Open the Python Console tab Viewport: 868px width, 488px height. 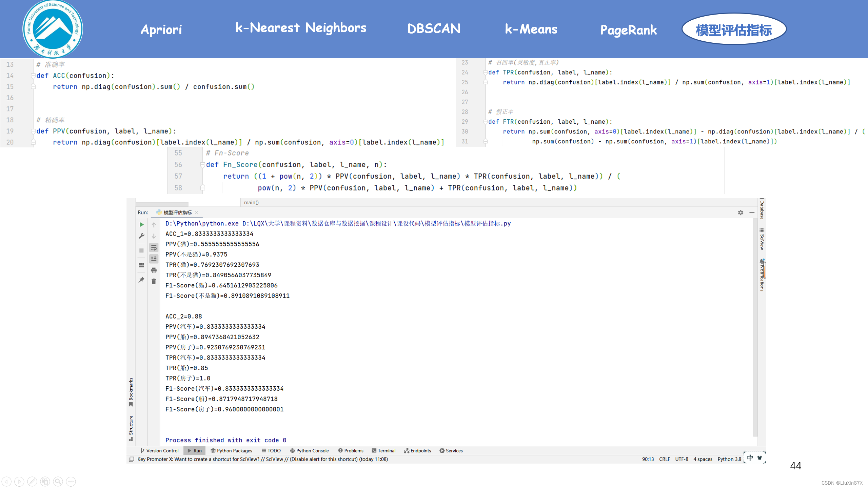pyautogui.click(x=309, y=451)
